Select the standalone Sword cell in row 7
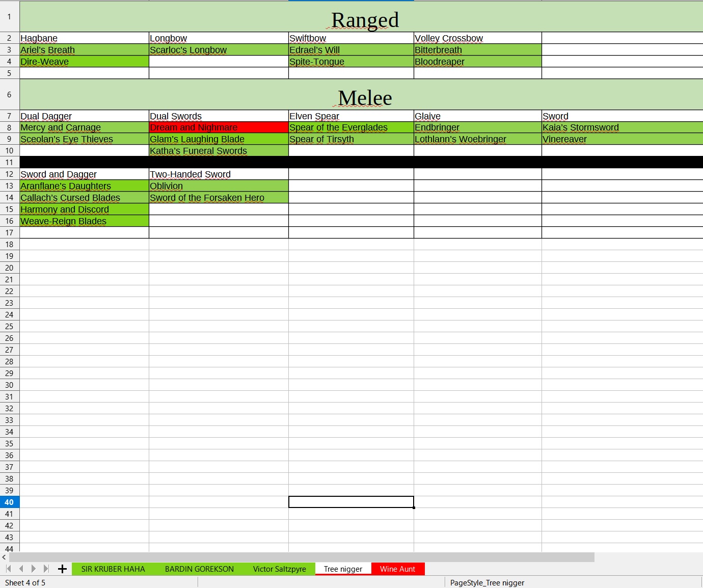 point(623,116)
